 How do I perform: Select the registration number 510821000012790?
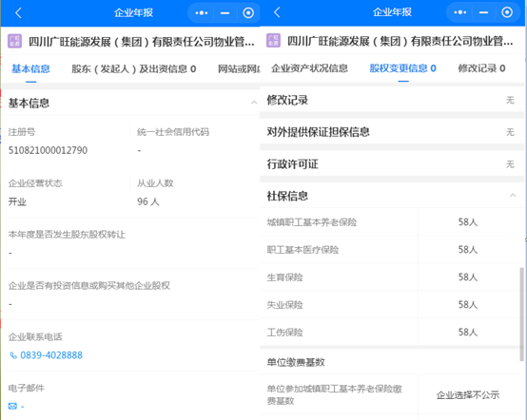click(x=48, y=150)
